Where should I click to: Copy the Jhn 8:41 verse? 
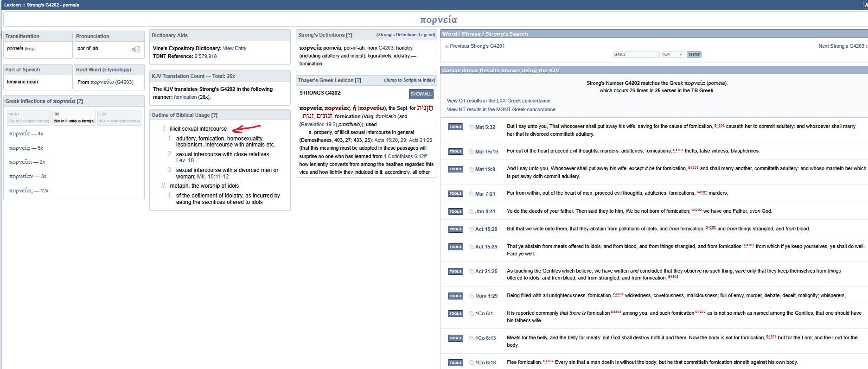(x=471, y=211)
